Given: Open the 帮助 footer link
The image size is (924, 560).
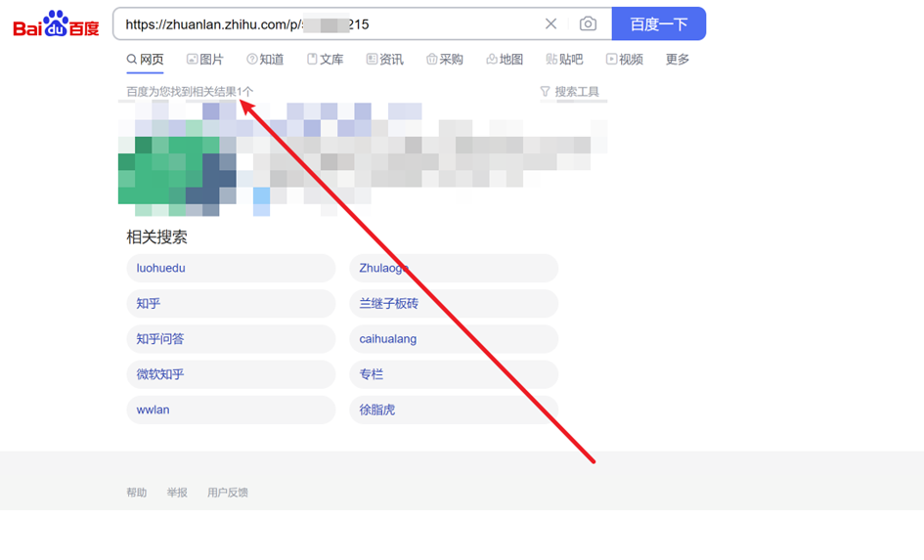Looking at the screenshot, I should point(137,493).
